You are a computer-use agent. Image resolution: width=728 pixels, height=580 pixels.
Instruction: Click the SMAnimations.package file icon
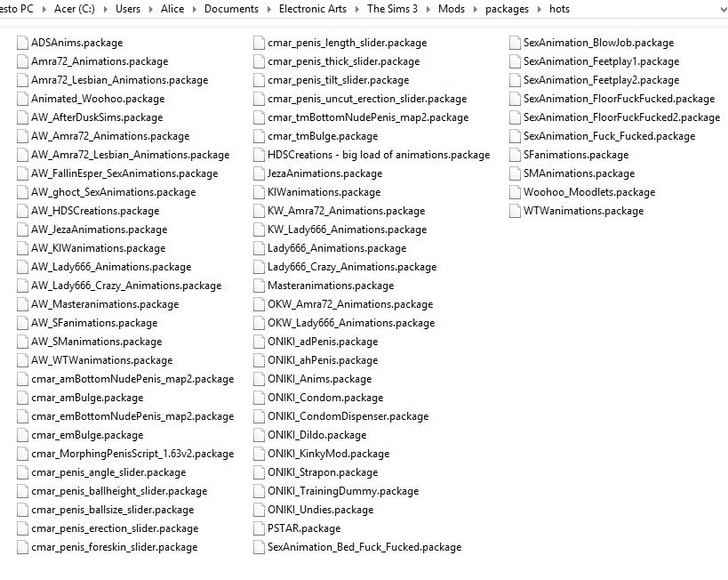pyautogui.click(x=515, y=173)
